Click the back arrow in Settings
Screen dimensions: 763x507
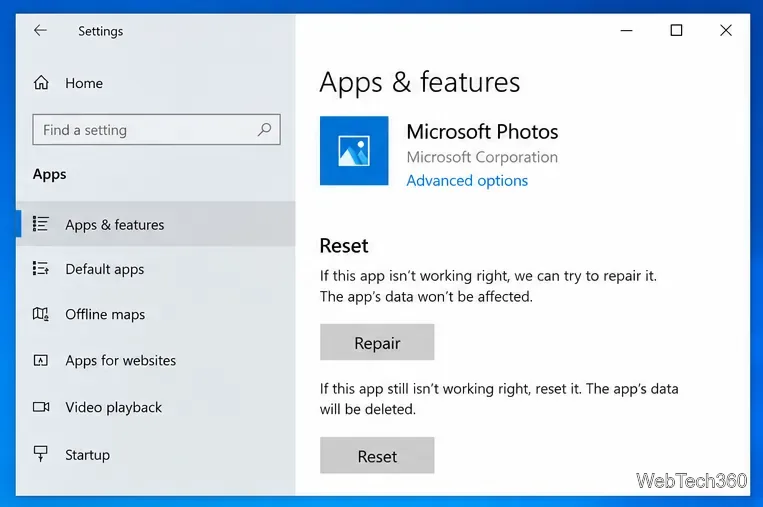click(x=40, y=31)
